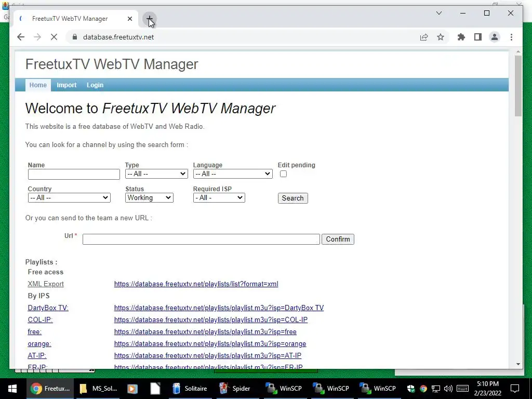Click the Search button

293,198
